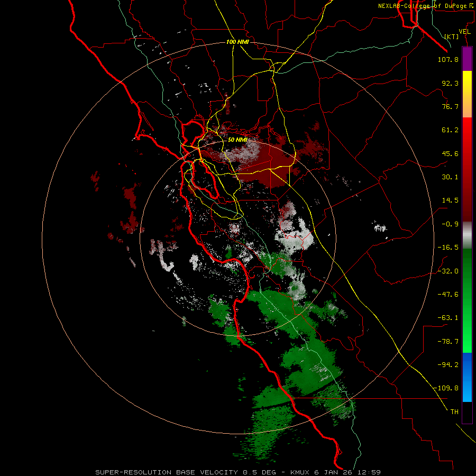Click the [KT] units label

coord(452,36)
